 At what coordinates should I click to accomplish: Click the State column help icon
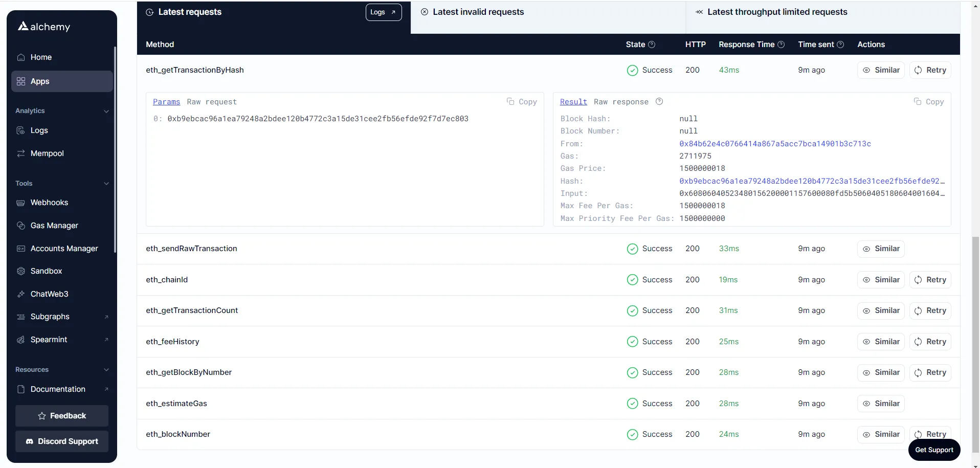(652, 44)
